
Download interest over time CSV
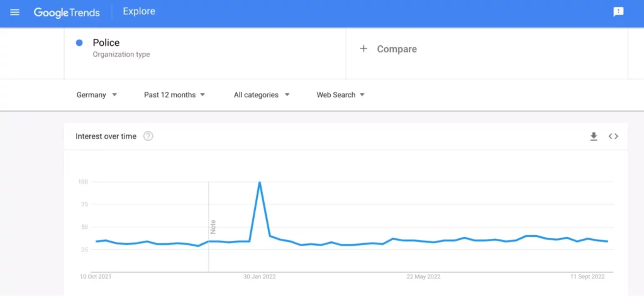click(x=594, y=137)
